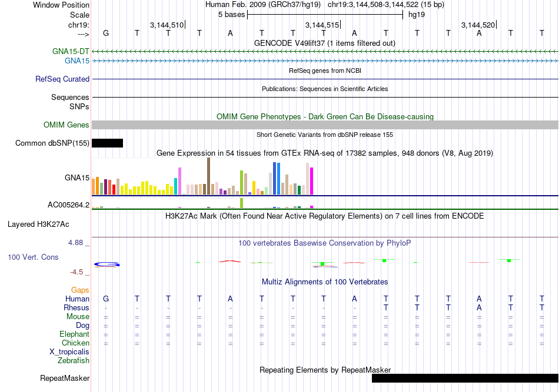Screen dimensions: 559x392
Task: Click the Scale track label
Action: (79, 15)
